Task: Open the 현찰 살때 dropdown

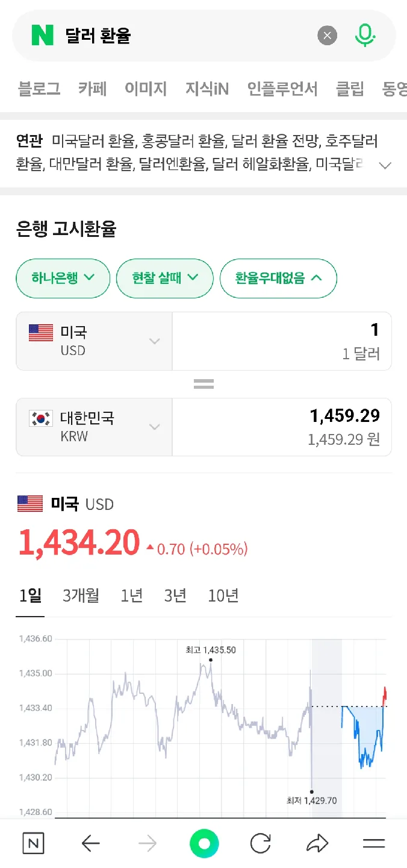Action: [164, 278]
